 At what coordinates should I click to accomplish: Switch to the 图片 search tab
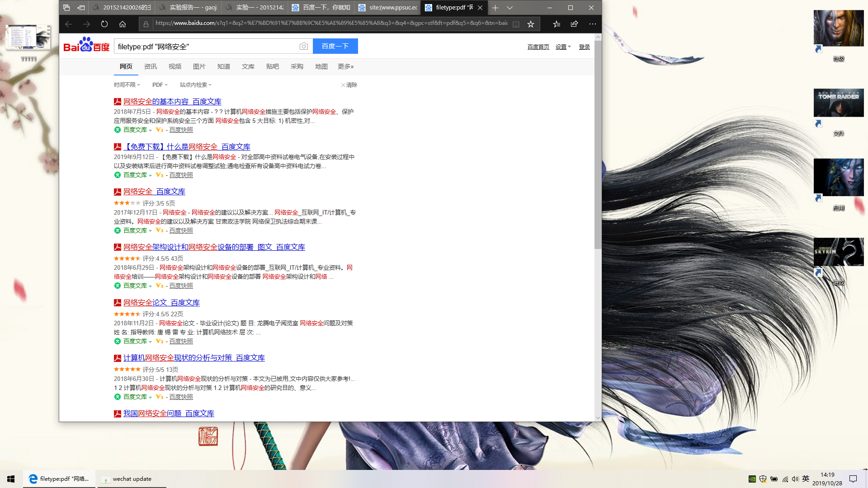pos(199,66)
